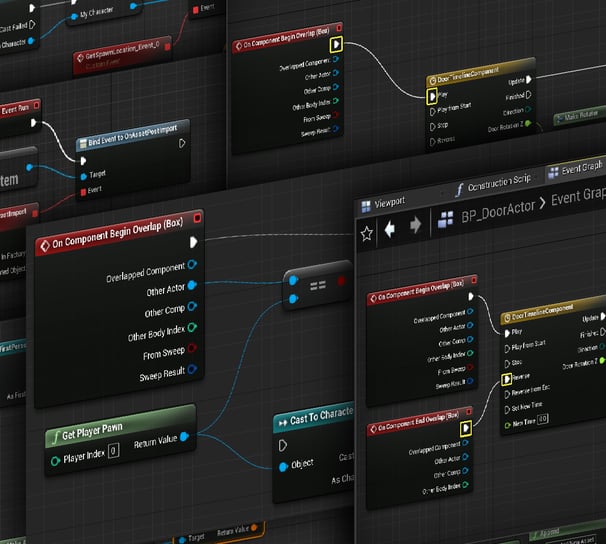Viewport: 606px width, 544px height.
Task: Click Target pin on Bind Event node
Action: pos(84,177)
